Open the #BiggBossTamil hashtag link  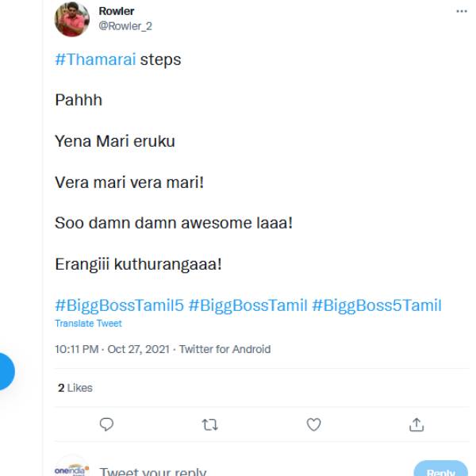248,305
